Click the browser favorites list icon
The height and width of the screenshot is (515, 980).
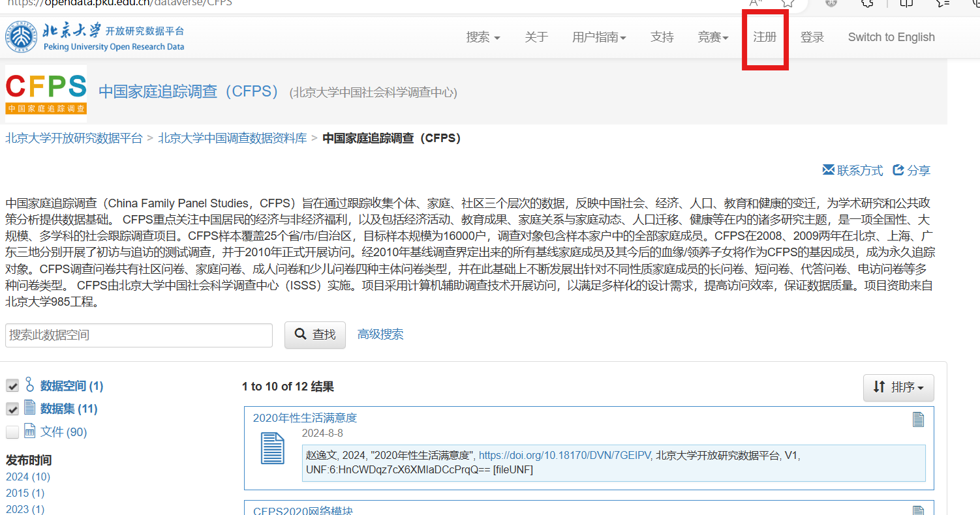pos(943,3)
